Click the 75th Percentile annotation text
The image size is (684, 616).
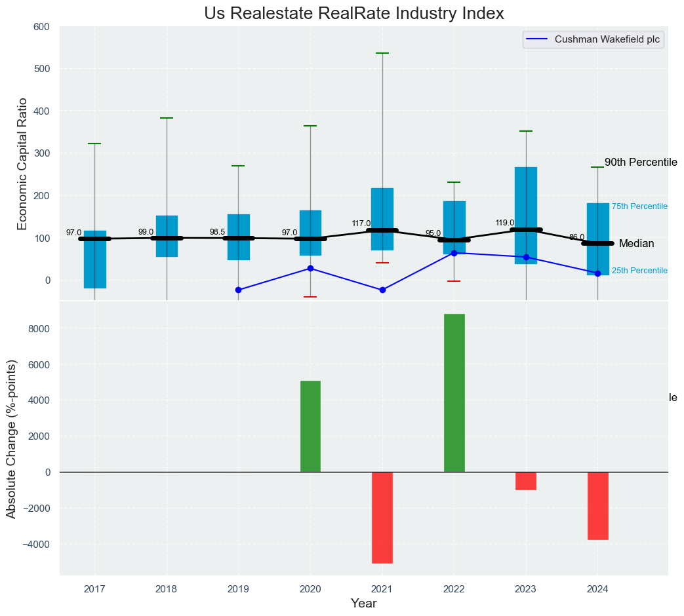(x=639, y=206)
